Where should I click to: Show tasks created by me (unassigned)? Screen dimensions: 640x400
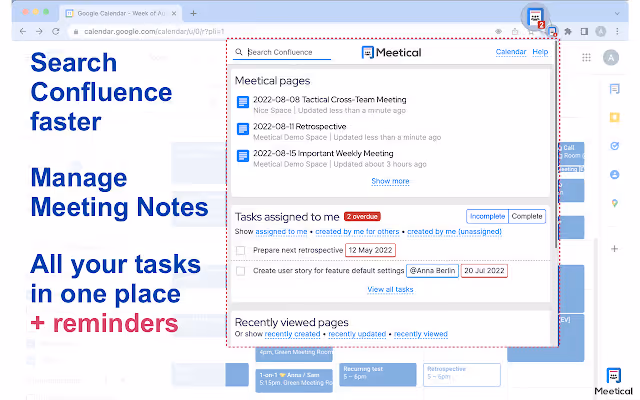pos(454,231)
